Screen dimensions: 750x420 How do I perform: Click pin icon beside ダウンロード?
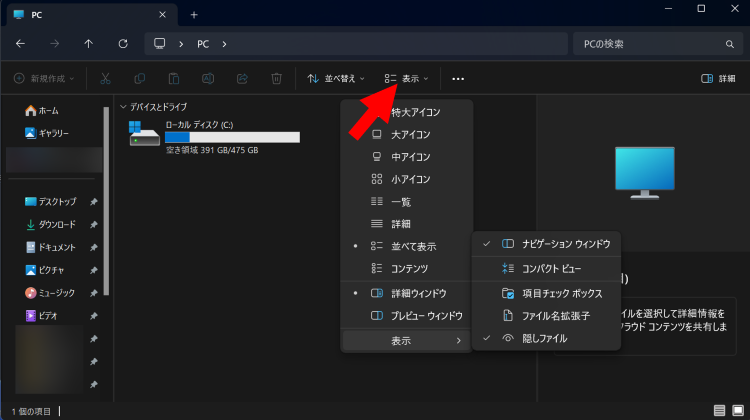[x=94, y=224]
